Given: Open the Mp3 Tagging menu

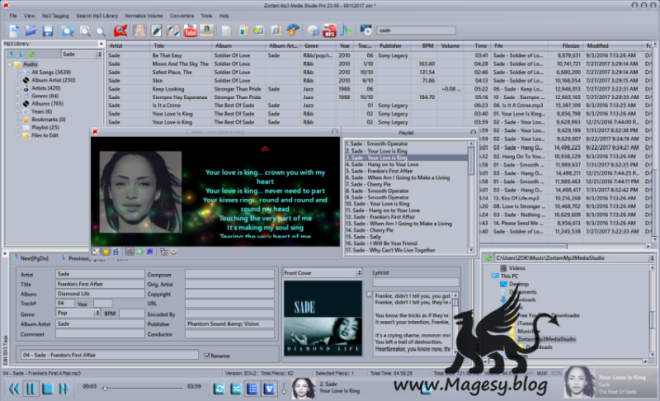Looking at the screenshot, I should [55, 16].
